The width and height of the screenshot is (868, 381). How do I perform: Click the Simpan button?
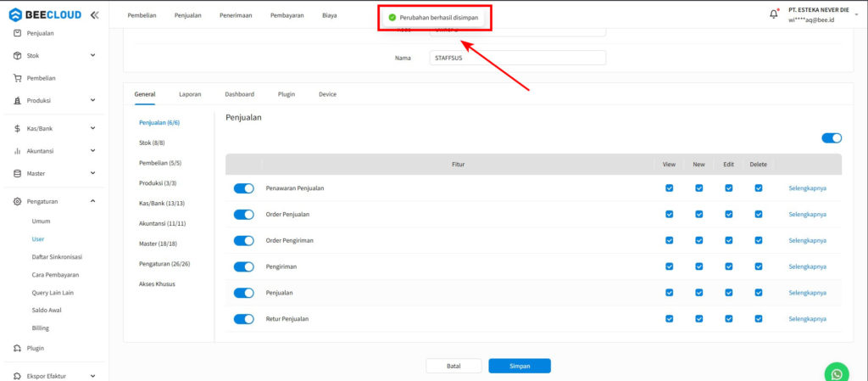[520, 366]
